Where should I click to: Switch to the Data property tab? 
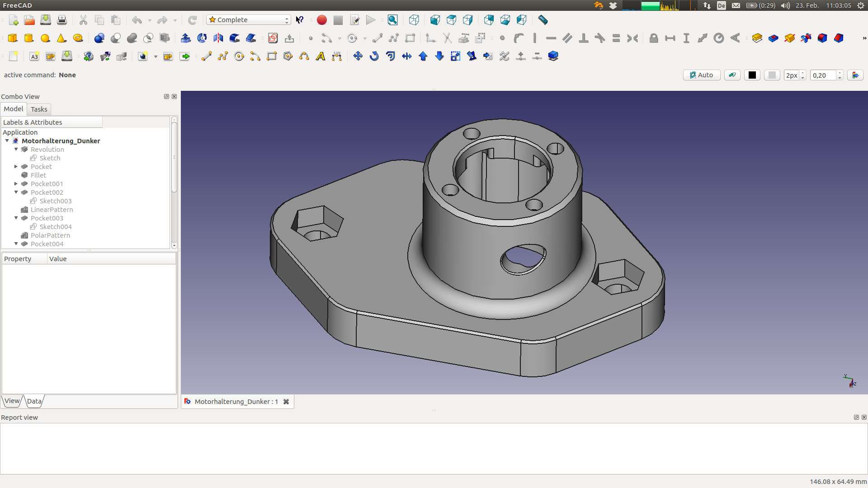34,401
